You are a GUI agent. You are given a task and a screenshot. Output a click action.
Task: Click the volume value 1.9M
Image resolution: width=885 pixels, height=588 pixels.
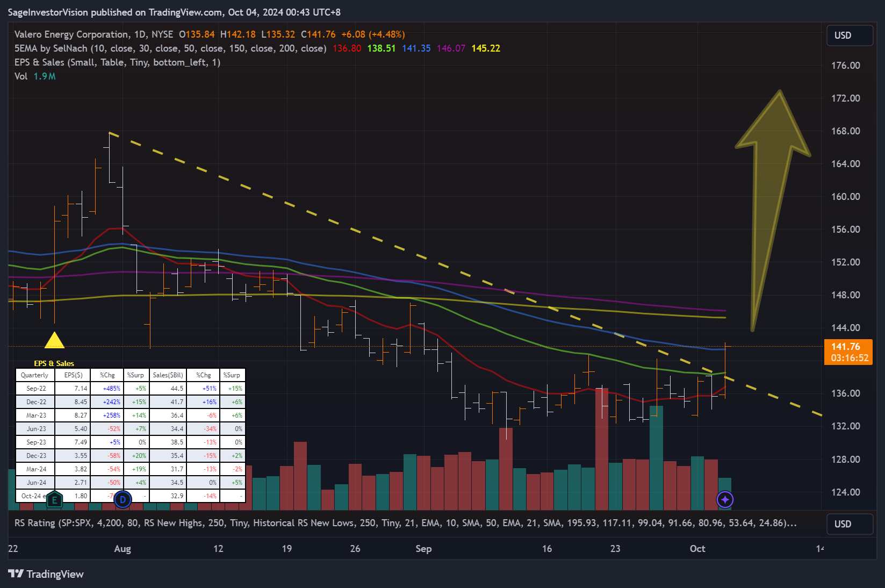click(x=45, y=76)
